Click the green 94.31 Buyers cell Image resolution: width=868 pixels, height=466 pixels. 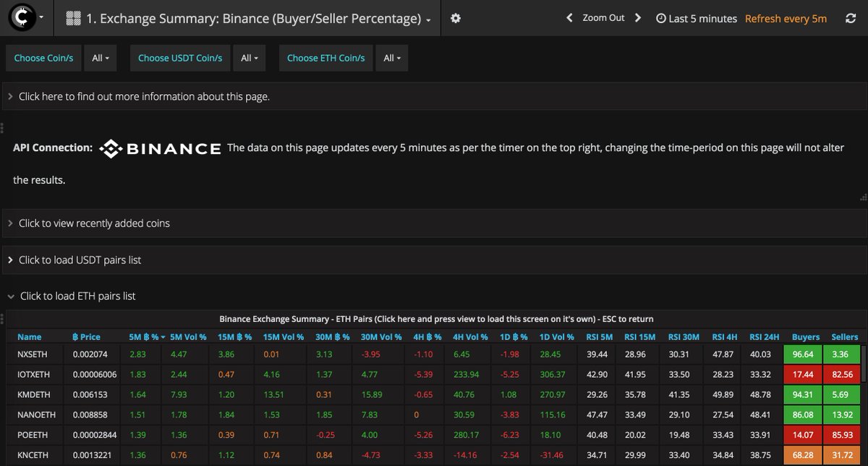(x=803, y=394)
